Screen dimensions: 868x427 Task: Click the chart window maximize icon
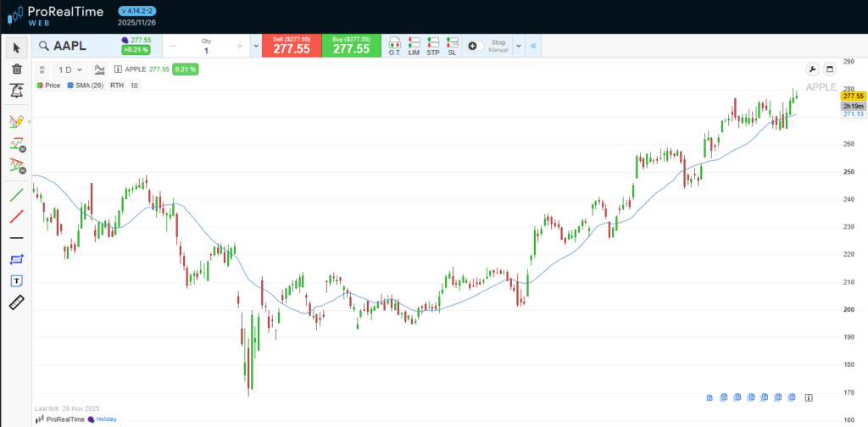click(x=829, y=69)
